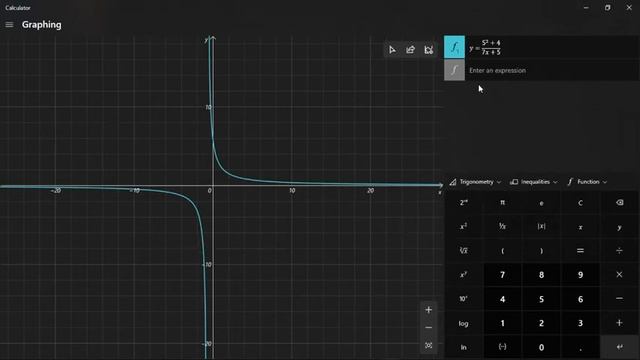Expand the Trigonometry dropdown
640x360 pixels.
(475, 182)
